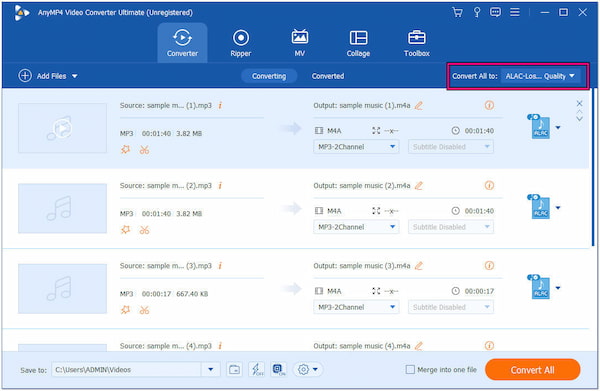Move sample (1).mp3 down in list
The image size is (600, 391).
pos(579,119)
